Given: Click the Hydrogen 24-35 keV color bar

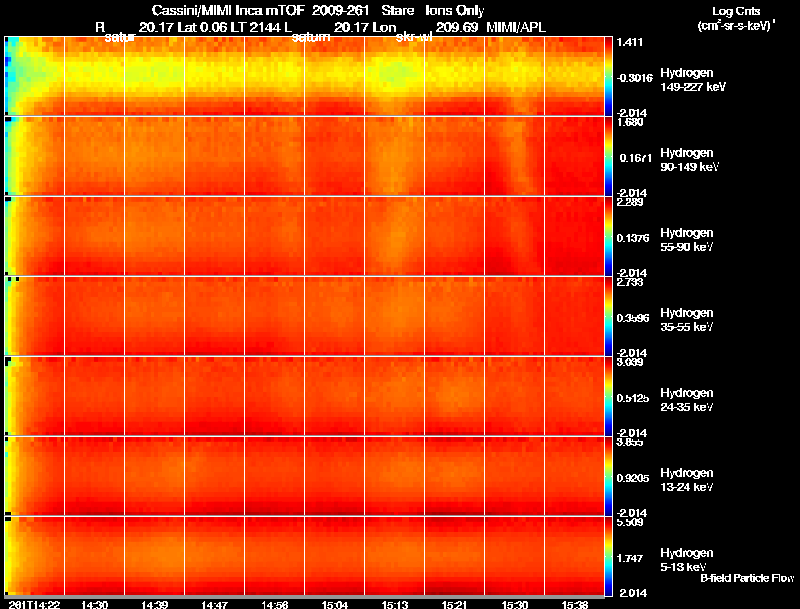Looking at the screenshot, I should click(x=608, y=396).
